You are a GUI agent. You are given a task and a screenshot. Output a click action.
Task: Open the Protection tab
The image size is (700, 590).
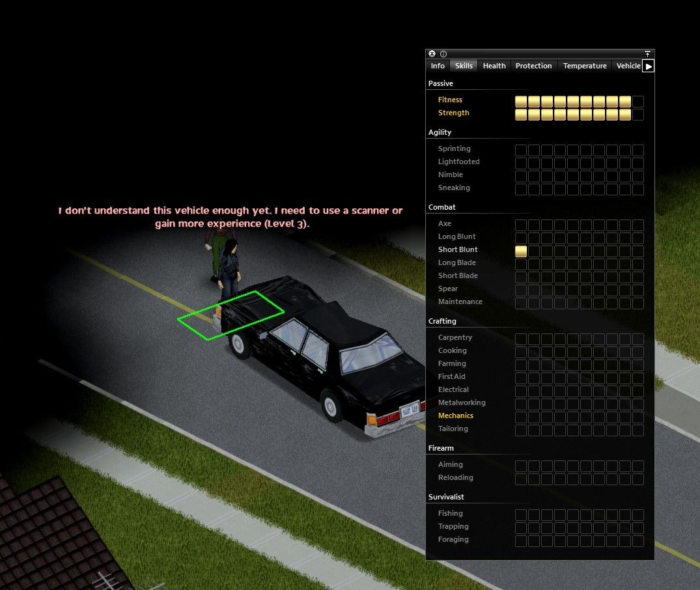point(533,66)
